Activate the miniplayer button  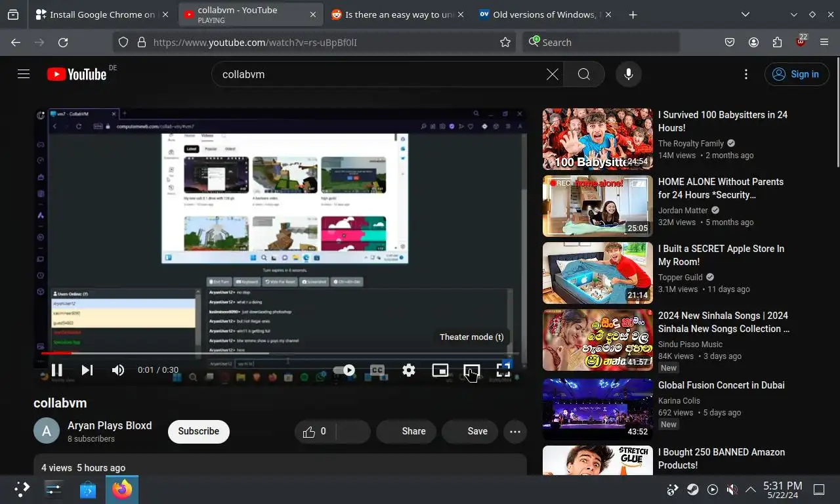tap(440, 370)
